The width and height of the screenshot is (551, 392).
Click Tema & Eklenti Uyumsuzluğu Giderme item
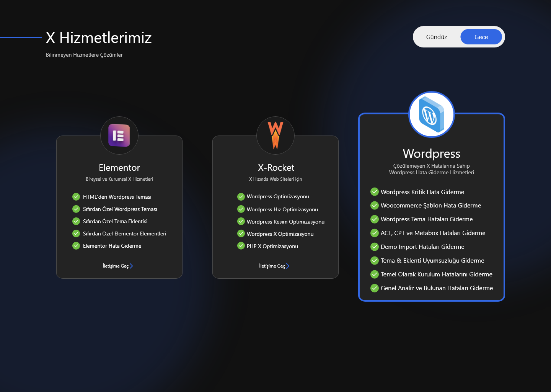tap(432, 261)
